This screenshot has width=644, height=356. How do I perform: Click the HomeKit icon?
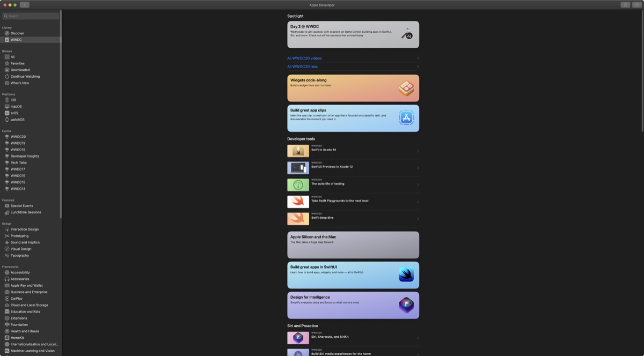(x=7, y=338)
